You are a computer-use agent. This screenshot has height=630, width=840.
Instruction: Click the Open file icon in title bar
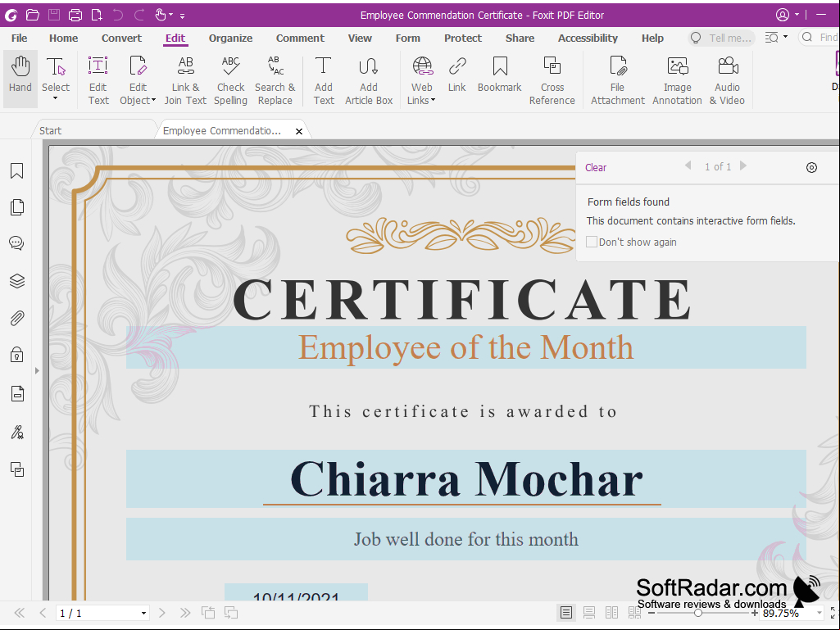point(33,15)
